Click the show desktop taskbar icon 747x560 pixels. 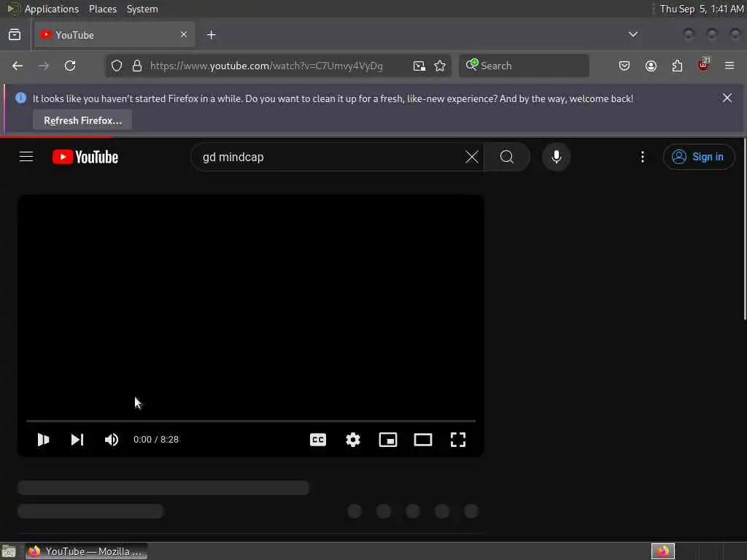pos(9,551)
